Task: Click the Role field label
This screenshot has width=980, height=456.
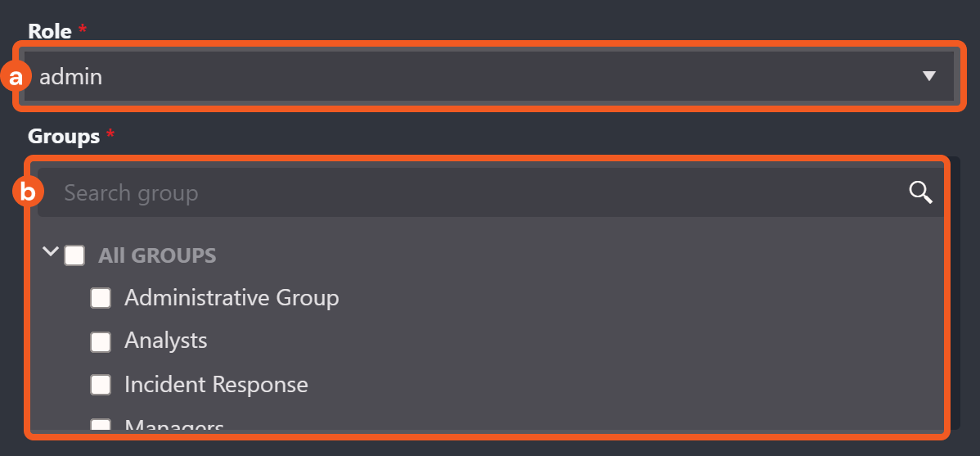Action: tap(50, 31)
